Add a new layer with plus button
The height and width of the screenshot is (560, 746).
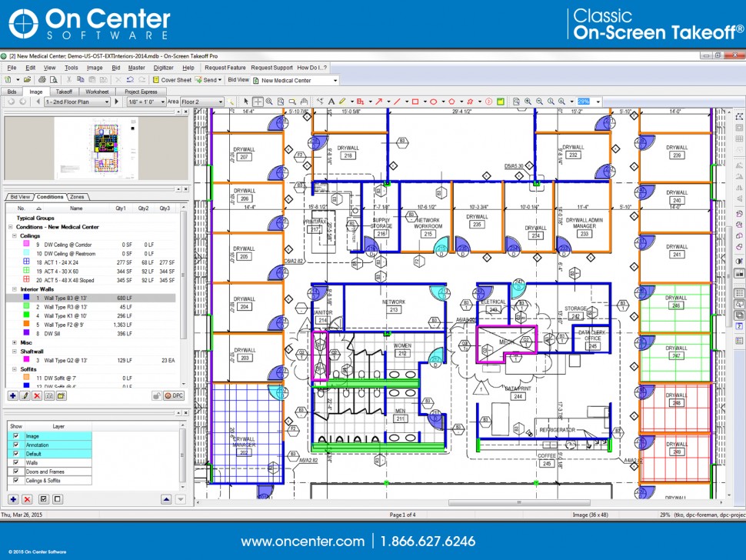click(13, 499)
